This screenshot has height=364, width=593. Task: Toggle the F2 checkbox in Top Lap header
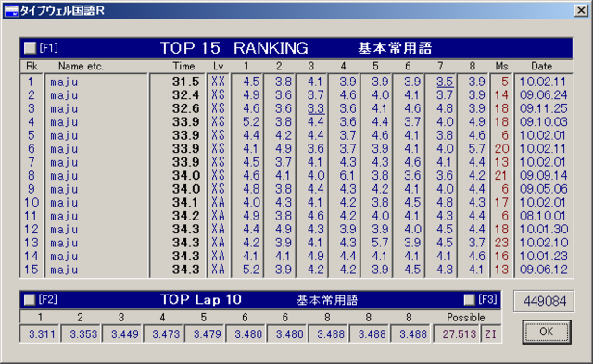tap(30, 300)
